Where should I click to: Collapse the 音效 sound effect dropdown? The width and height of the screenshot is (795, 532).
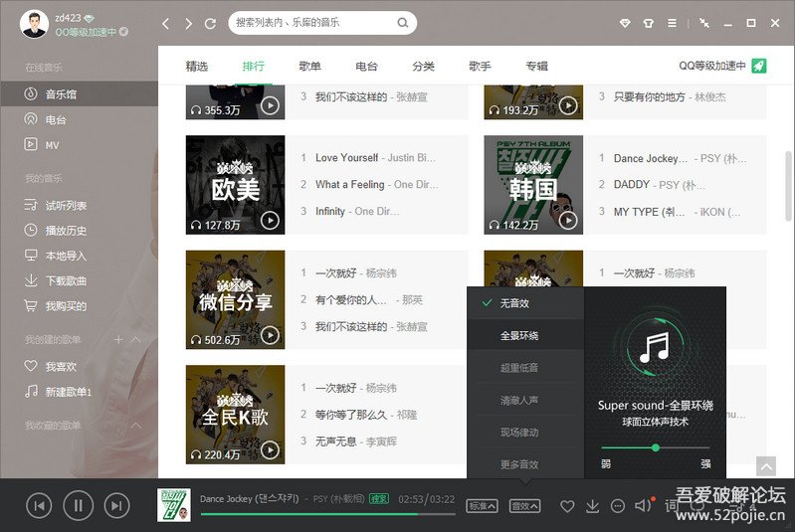524,506
